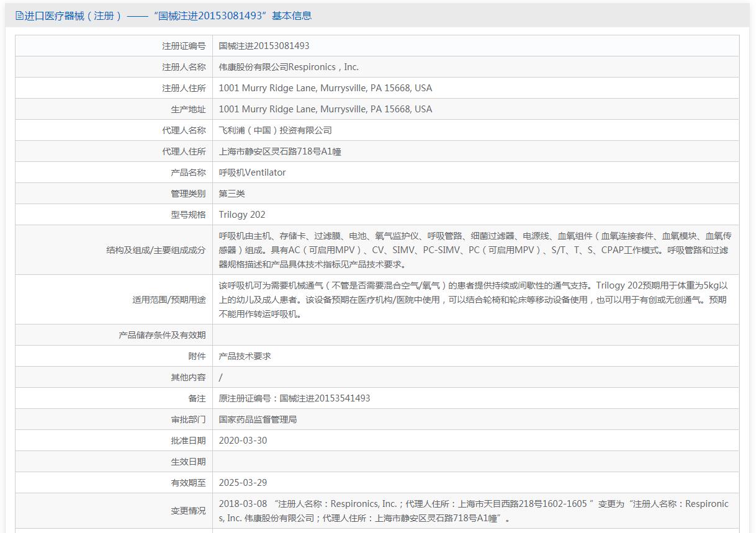
Task: Click the change record dated 2018-03-08
Action: (474, 511)
